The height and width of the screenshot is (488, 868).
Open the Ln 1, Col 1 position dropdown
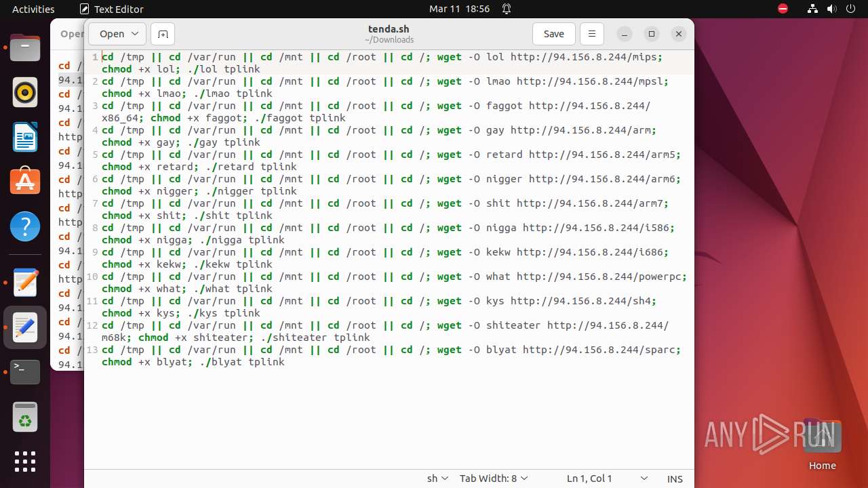[608, 479]
